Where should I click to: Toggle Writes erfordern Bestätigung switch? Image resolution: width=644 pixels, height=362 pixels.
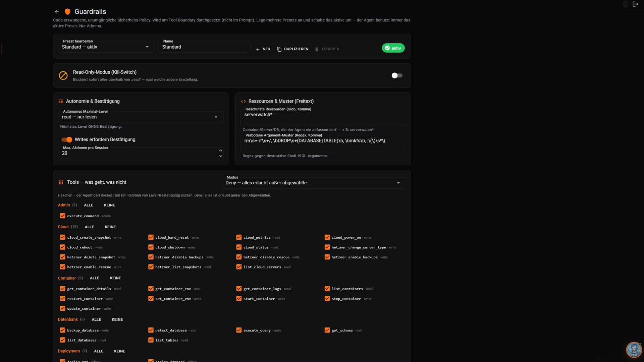[x=67, y=139]
